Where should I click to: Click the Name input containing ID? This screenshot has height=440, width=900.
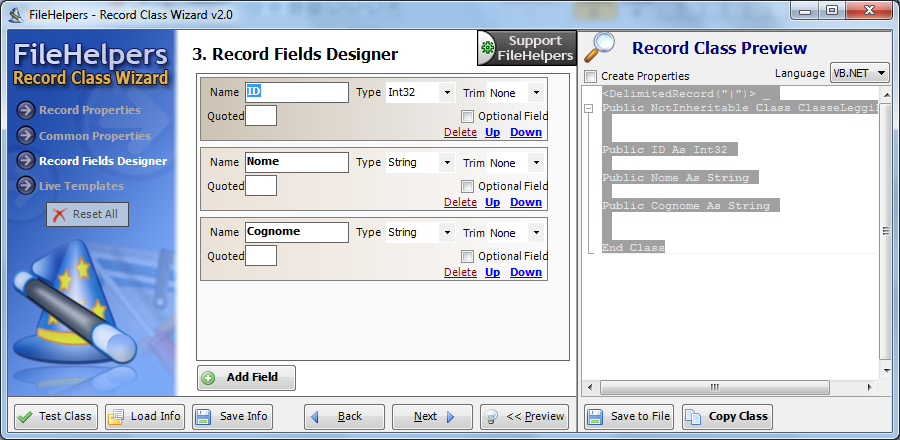(297, 92)
